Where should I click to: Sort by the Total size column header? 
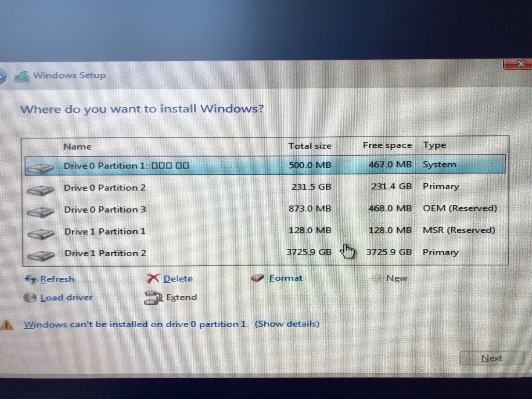(x=310, y=146)
